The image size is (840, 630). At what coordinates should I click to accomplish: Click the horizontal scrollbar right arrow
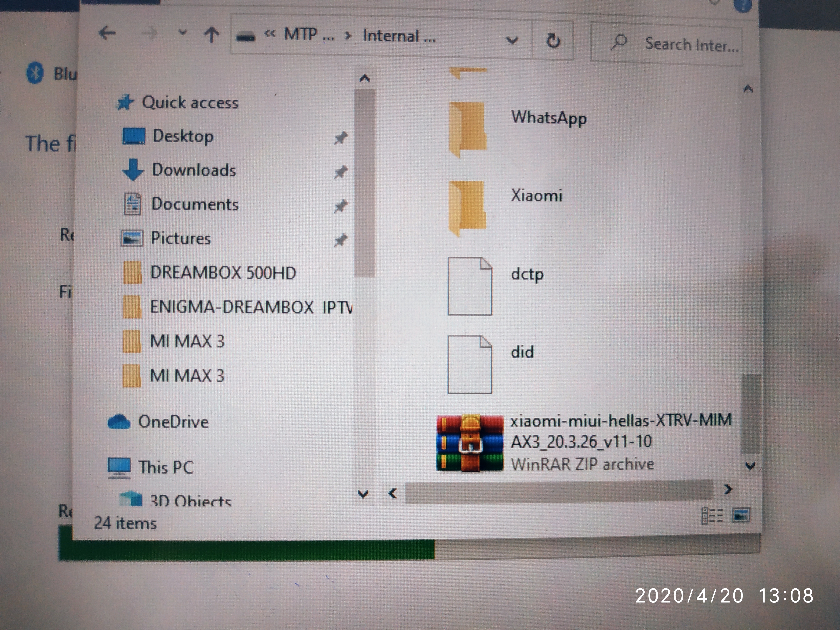(727, 490)
